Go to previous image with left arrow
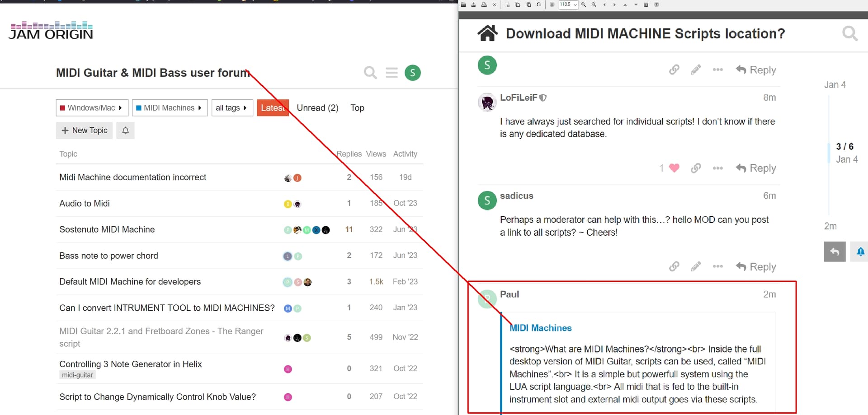 coord(604,5)
